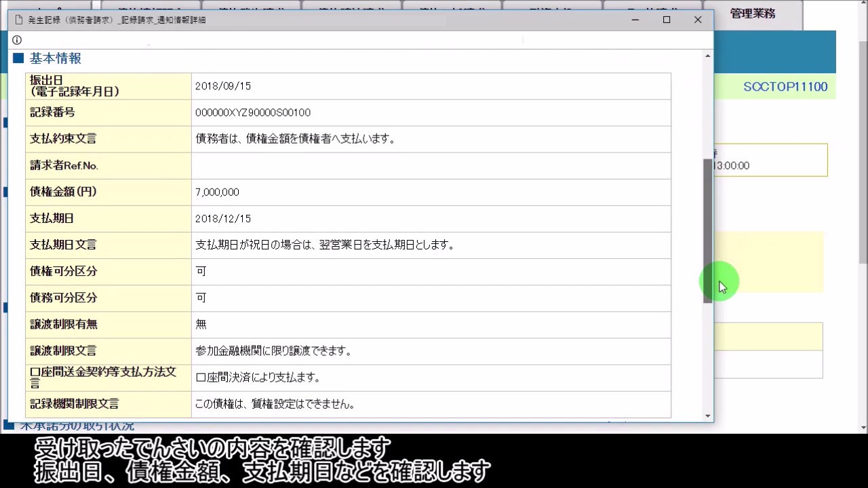The height and width of the screenshot is (488, 868).
Task: Click the 支払期日 value 2018/12/15
Action: 223,218
